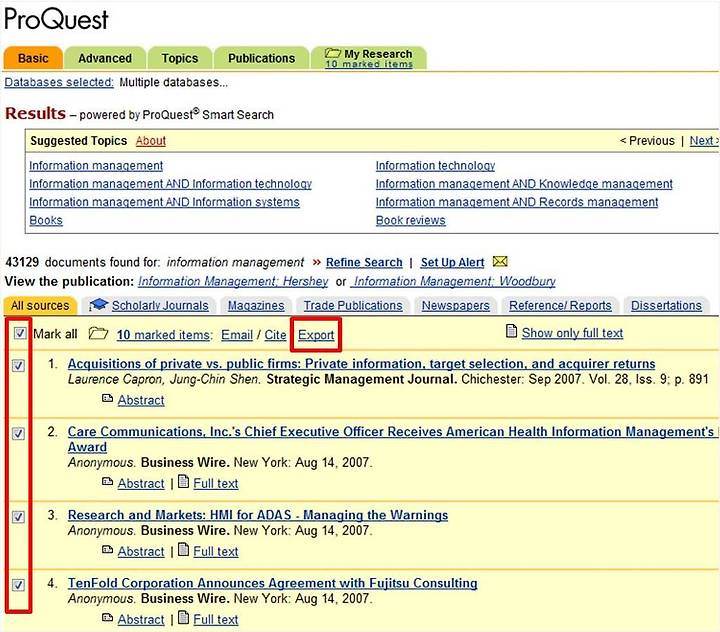Click the Set Up Alert envelope icon
This screenshot has height=632, width=720.
[x=500, y=262]
